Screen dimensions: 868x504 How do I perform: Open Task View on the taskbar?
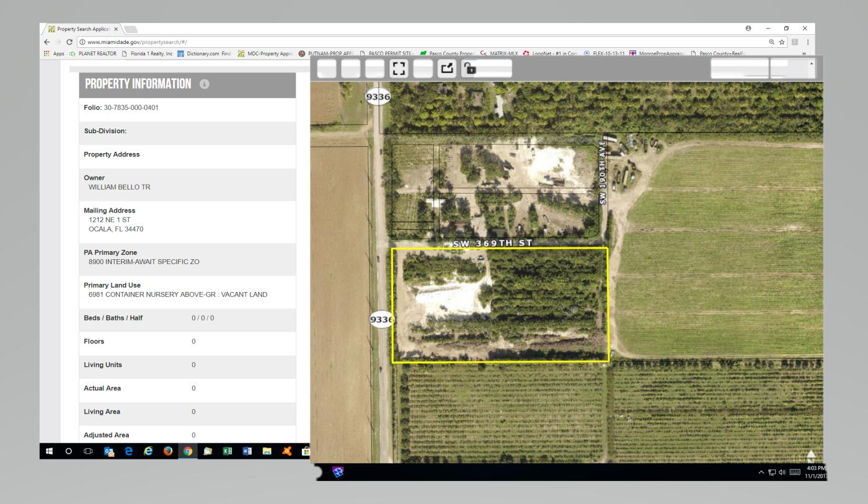pos(88,451)
